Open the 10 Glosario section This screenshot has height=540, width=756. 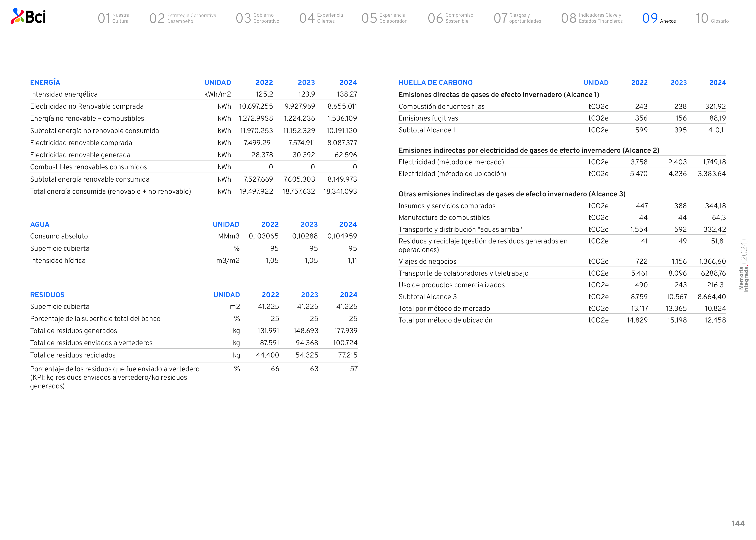point(712,18)
